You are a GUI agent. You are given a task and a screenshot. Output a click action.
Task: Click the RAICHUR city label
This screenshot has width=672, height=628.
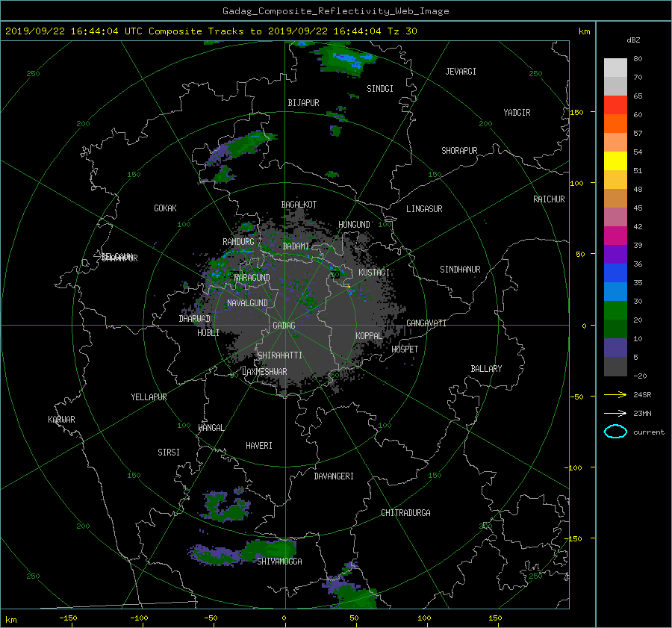549,199
